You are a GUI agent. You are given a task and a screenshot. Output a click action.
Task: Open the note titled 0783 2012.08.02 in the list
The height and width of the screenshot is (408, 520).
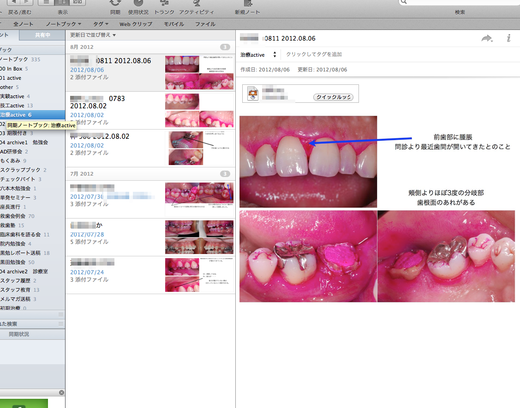tap(151, 110)
